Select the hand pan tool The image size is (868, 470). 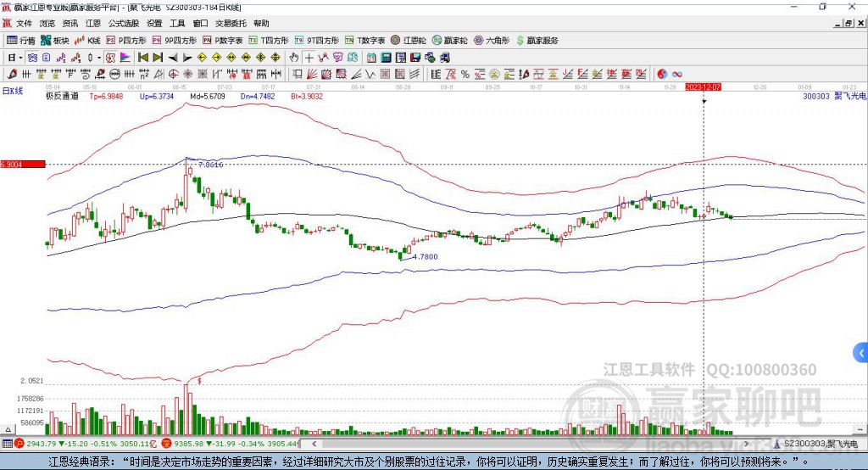click(x=293, y=58)
